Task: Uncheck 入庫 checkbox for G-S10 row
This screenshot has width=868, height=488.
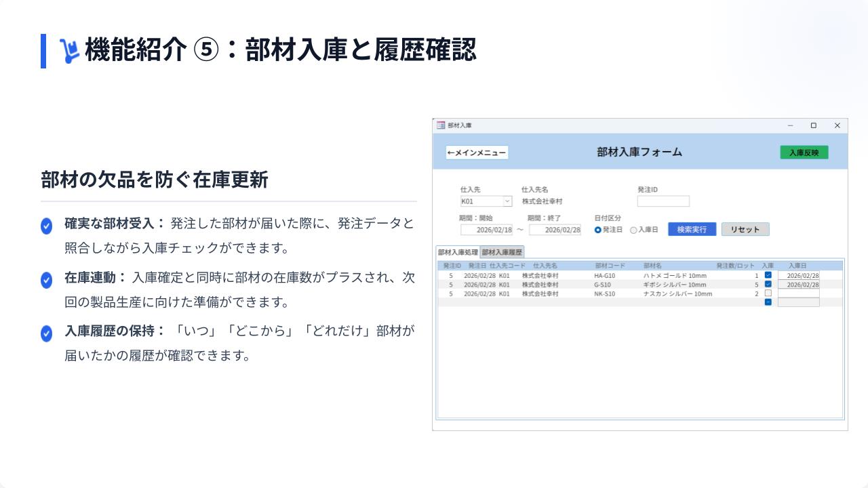Action: point(768,284)
